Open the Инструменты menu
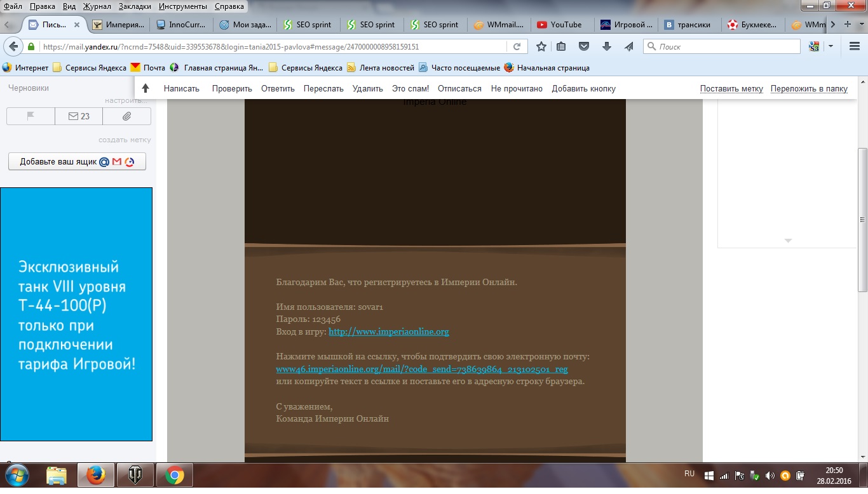Screen dimensions: 868x494 [x=183, y=6]
